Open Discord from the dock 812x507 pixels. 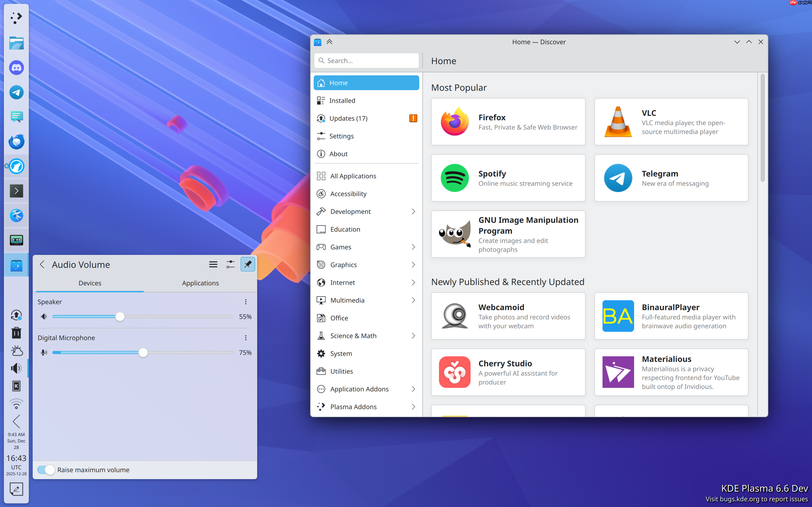[x=16, y=67]
